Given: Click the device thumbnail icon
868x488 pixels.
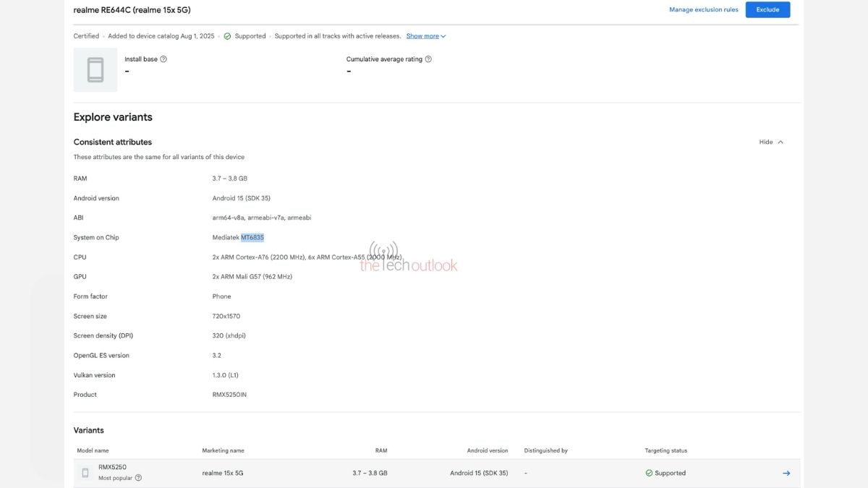Looking at the screenshot, I should (x=95, y=69).
